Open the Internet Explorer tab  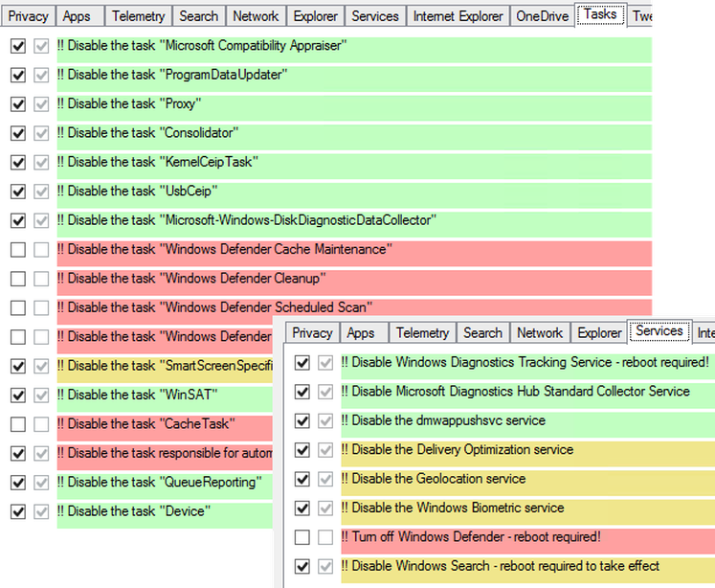coord(458,16)
